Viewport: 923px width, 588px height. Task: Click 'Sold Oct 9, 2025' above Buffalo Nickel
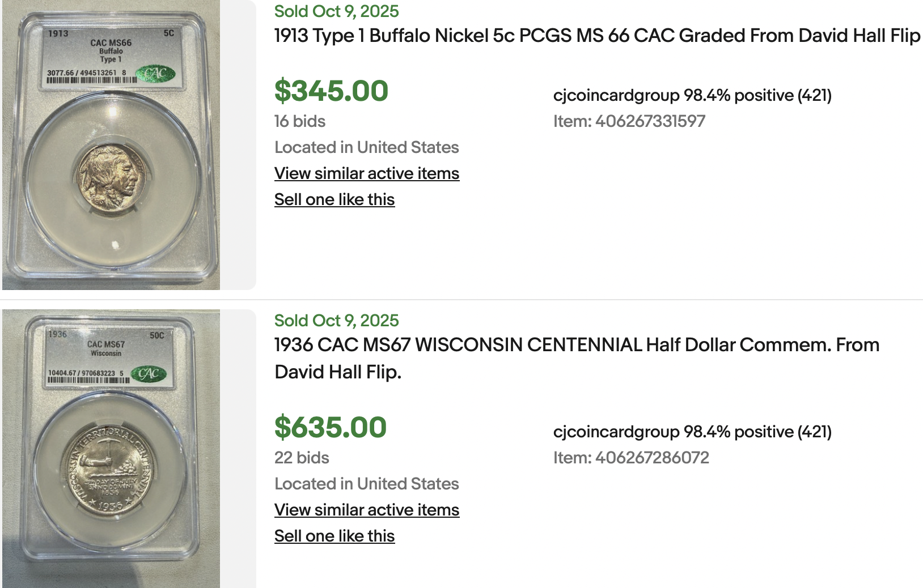coord(337,11)
